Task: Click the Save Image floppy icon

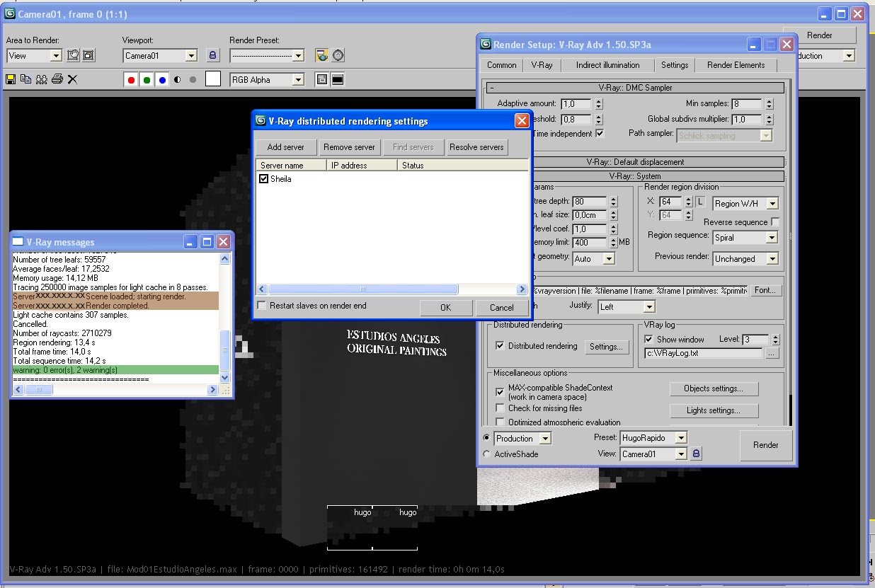Action: (x=11, y=79)
